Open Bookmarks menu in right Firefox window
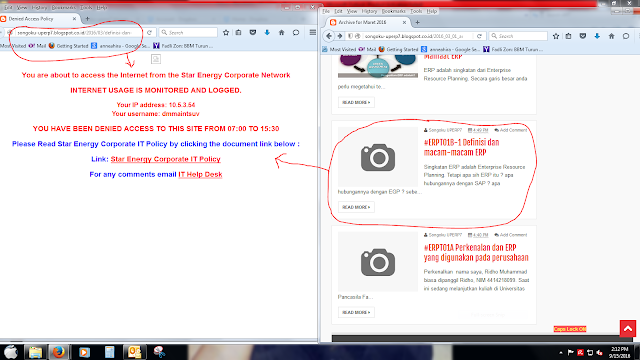This screenshot has width=640, height=360. 393,11
